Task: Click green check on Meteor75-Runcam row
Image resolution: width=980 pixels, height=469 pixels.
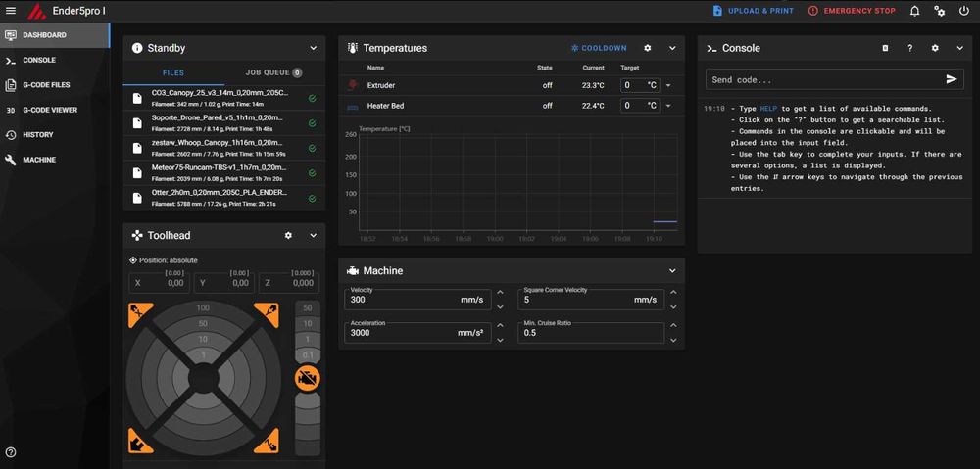Action: [312, 173]
